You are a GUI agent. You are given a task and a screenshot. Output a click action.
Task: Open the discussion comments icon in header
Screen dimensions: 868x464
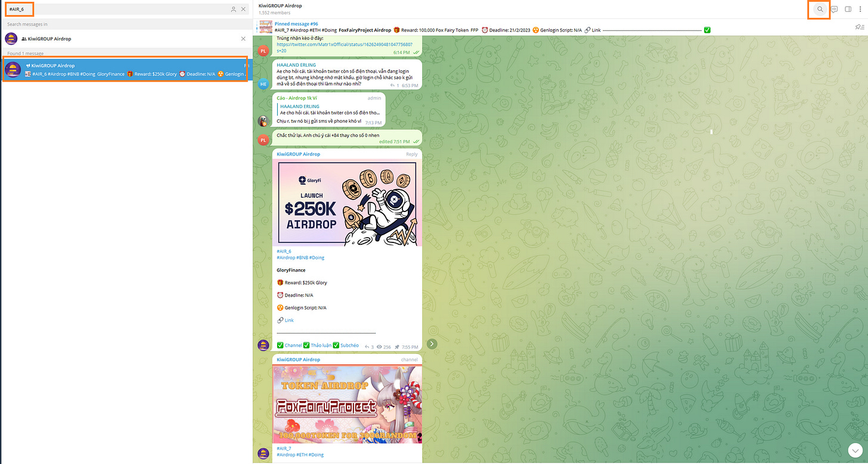pyautogui.click(x=835, y=9)
